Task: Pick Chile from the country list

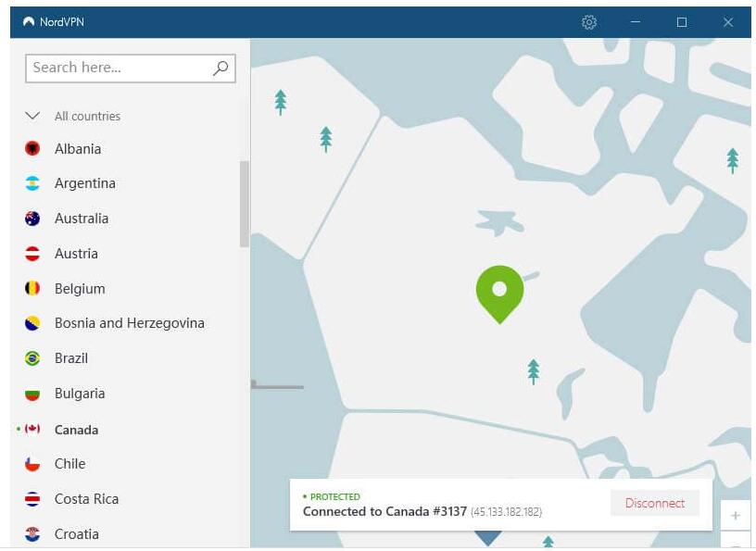Action: [69, 464]
